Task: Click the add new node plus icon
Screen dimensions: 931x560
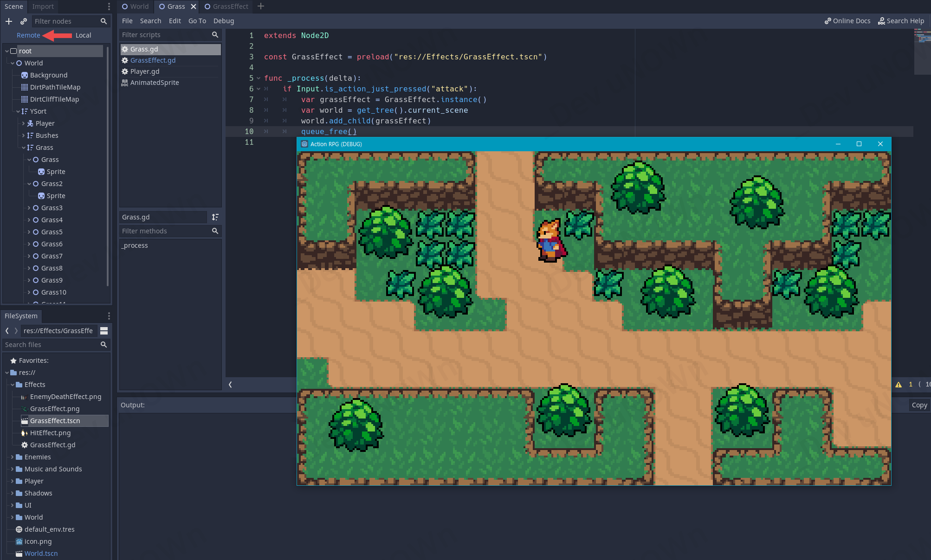Action: 9,21
